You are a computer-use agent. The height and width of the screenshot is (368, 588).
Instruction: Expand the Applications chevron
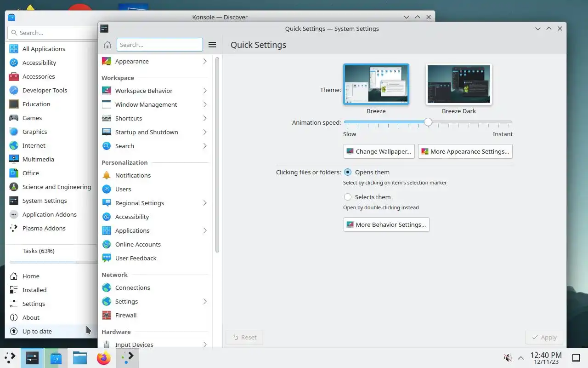[205, 230]
